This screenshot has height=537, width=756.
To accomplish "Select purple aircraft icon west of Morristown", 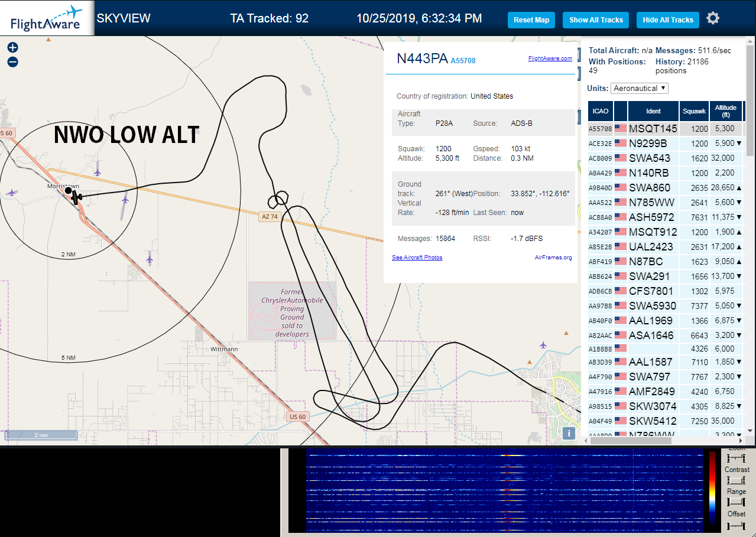I will tap(11, 193).
